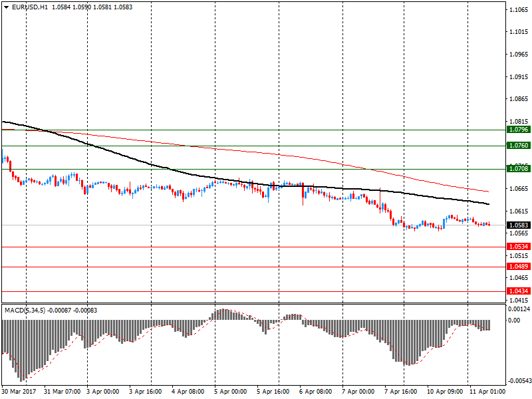The width and height of the screenshot is (532, 399).
Task: Click the -0.00543 MACD scale value
Action: (x=518, y=381)
